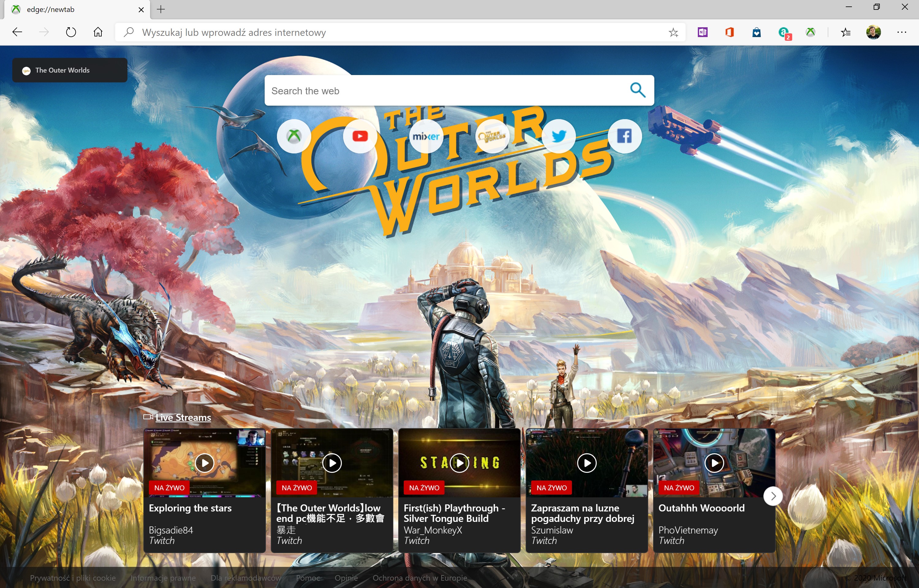The image size is (919, 588).
Task: Open Settings and more menu
Action: pos(902,32)
